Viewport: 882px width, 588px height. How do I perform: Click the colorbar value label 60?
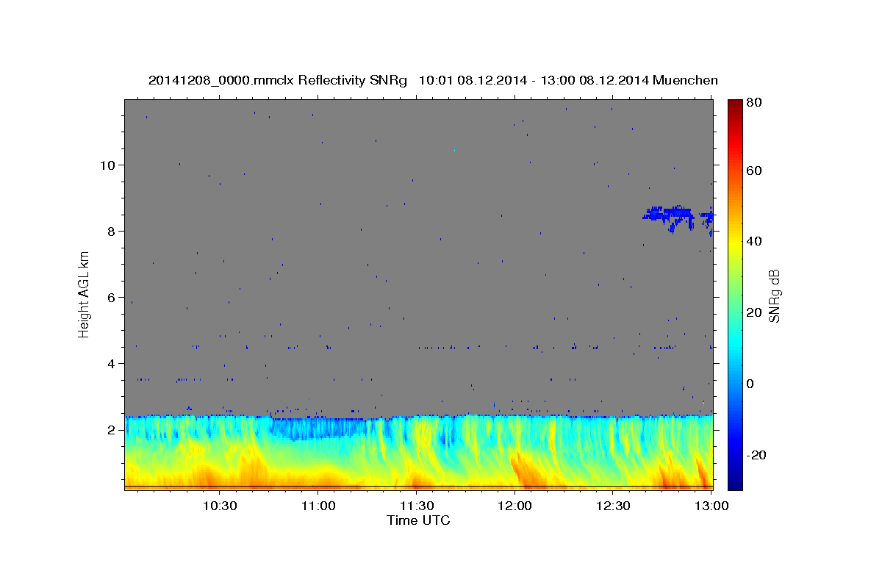(x=753, y=171)
